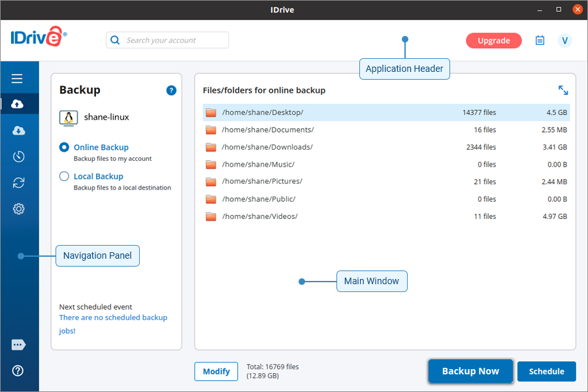The width and height of the screenshot is (588, 392).
Task: Click the Schedule button
Action: [x=546, y=371]
